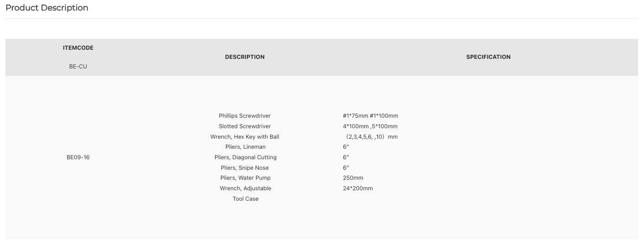Click the Product Description heading

[47, 8]
